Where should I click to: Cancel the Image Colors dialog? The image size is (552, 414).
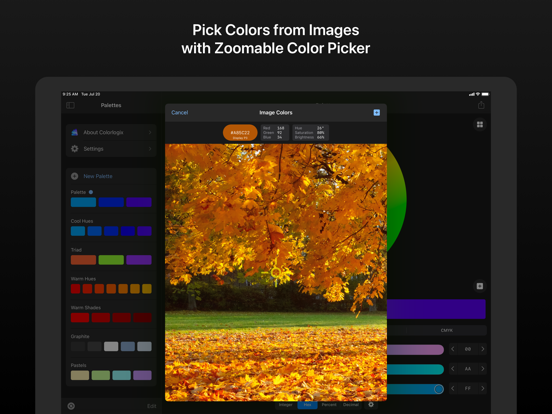pyautogui.click(x=180, y=113)
